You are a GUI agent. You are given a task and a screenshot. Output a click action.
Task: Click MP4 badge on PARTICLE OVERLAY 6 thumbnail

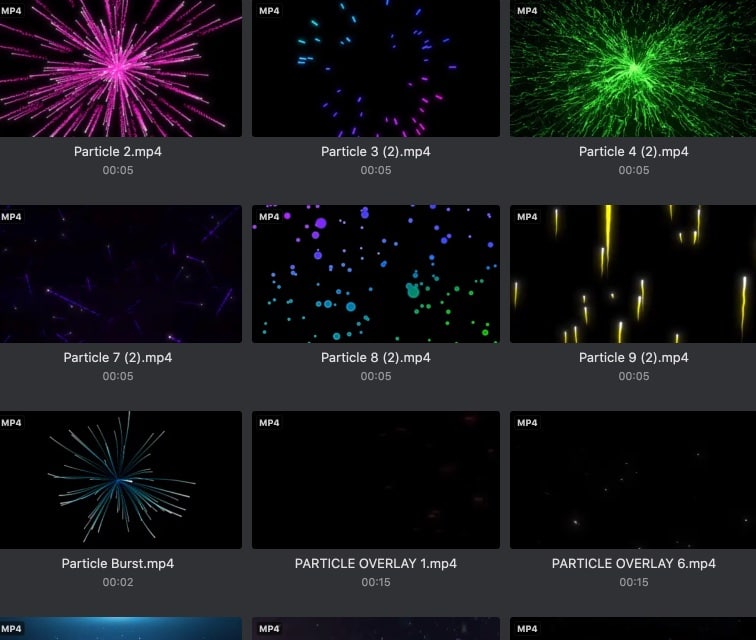(527, 423)
